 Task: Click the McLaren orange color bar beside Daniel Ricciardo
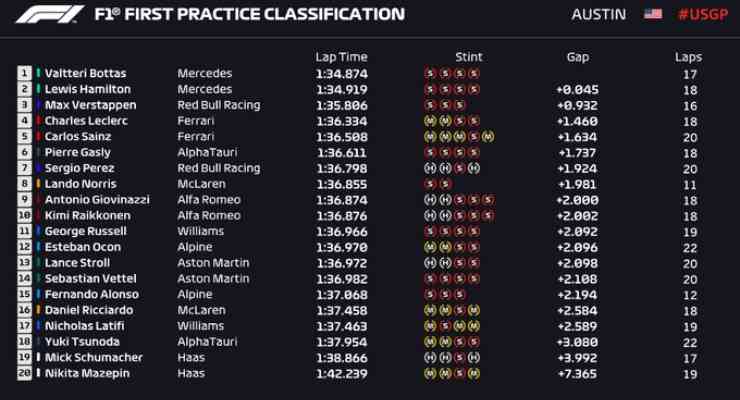38,310
